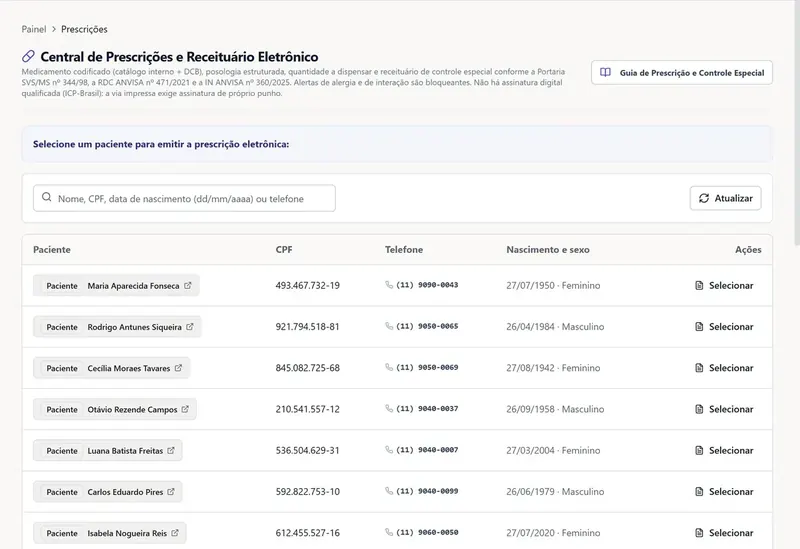Choose Selecionar for Rodrigo Antunes Siqueira
Screen dimensions: 800x549
point(724,327)
